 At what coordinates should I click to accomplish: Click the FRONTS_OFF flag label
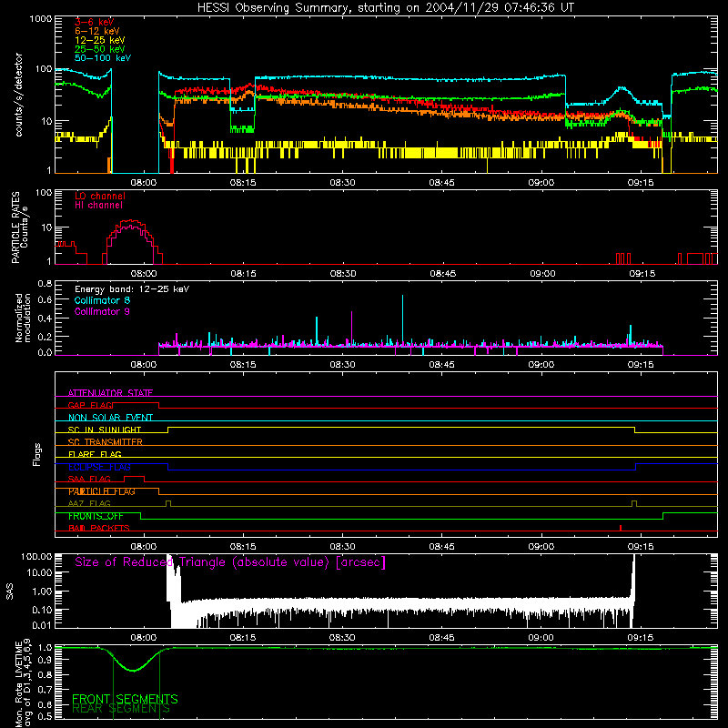[96, 516]
